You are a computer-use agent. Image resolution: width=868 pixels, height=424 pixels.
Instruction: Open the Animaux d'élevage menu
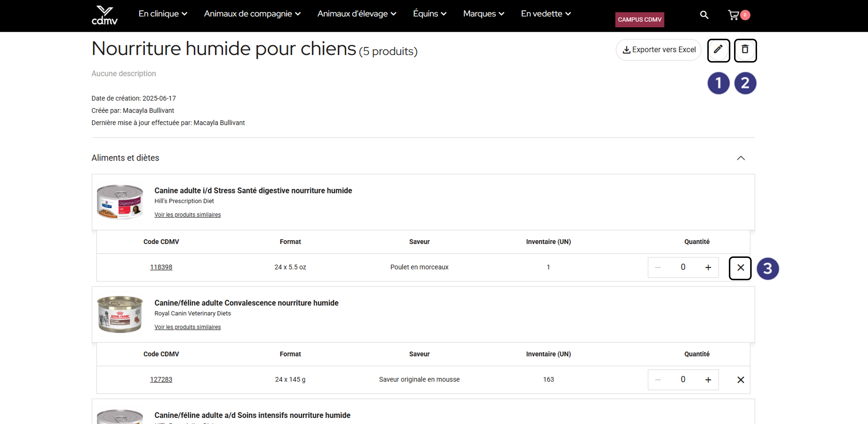pos(356,14)
